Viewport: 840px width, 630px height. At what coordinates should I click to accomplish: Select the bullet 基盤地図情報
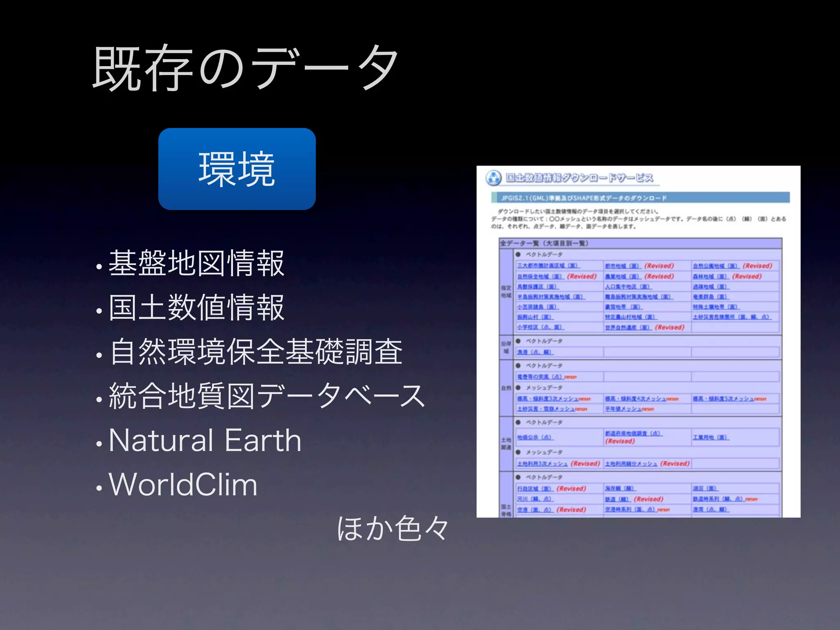196,263
